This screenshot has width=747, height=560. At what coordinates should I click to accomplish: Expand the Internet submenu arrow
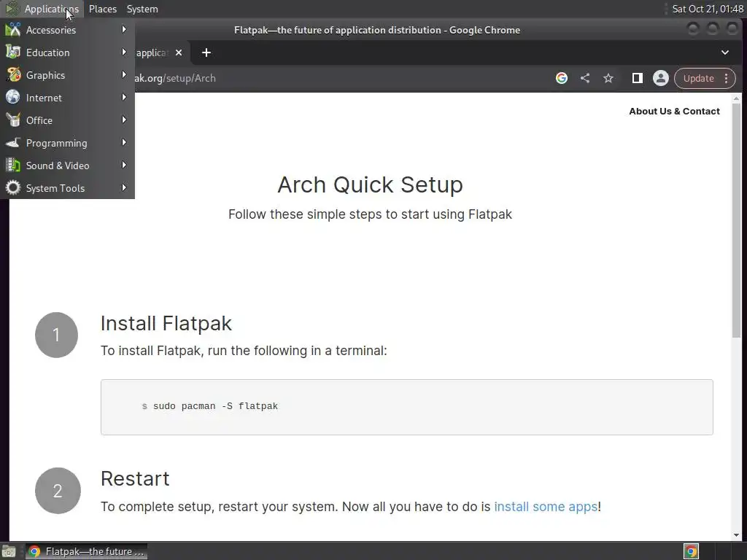(x=124, y=97)
